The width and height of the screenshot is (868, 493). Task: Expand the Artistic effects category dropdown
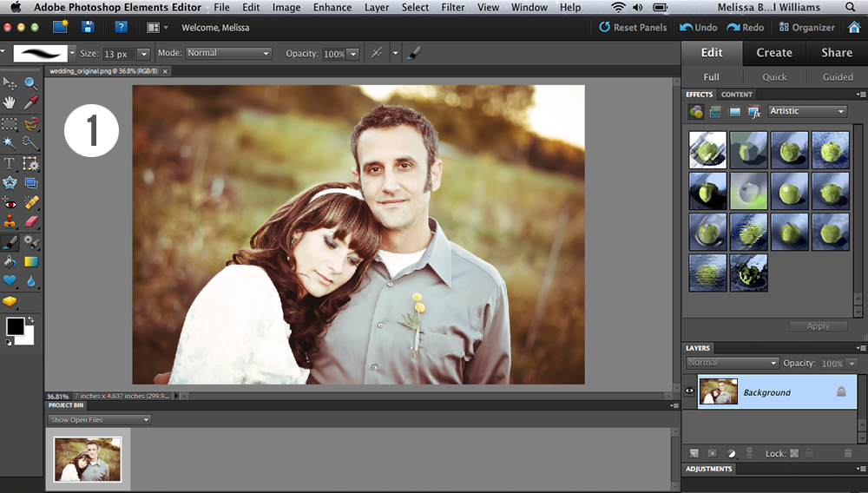[806, 111]
